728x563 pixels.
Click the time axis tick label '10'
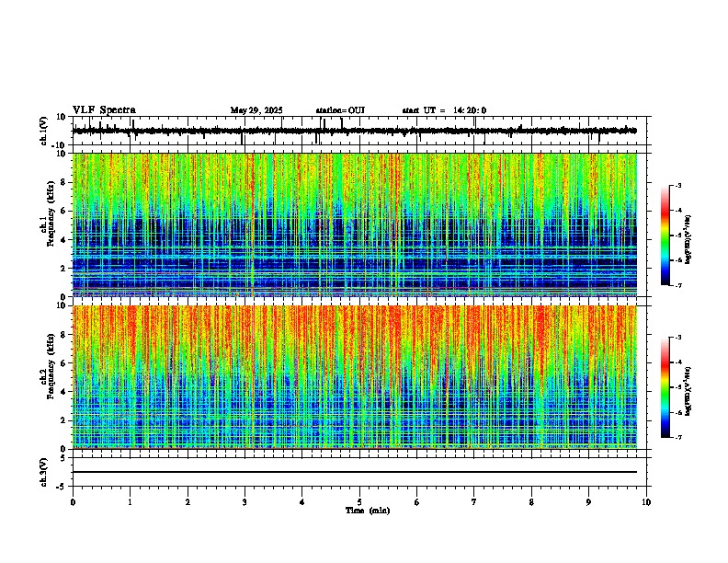click(646, 502)
